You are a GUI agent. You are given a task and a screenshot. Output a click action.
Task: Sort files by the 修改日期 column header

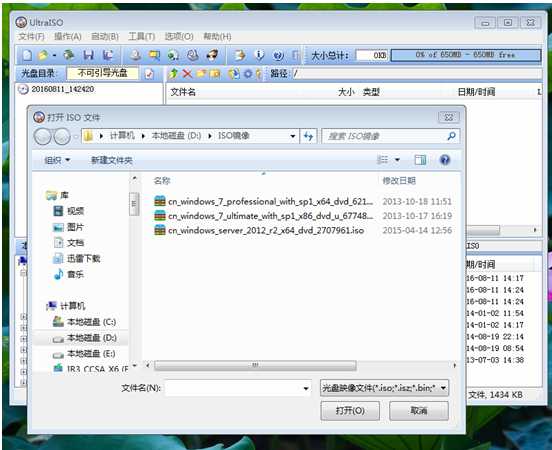399,181
